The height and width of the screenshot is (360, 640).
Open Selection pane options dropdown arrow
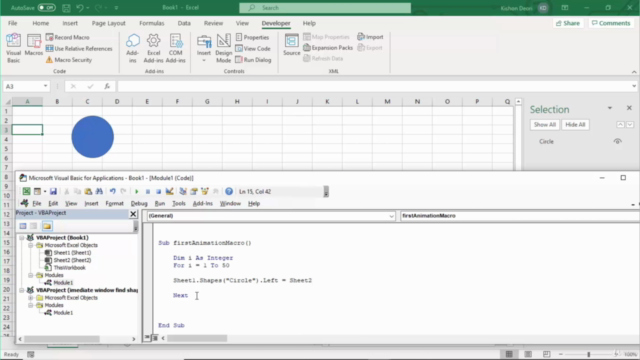click(x=610, y=108)
